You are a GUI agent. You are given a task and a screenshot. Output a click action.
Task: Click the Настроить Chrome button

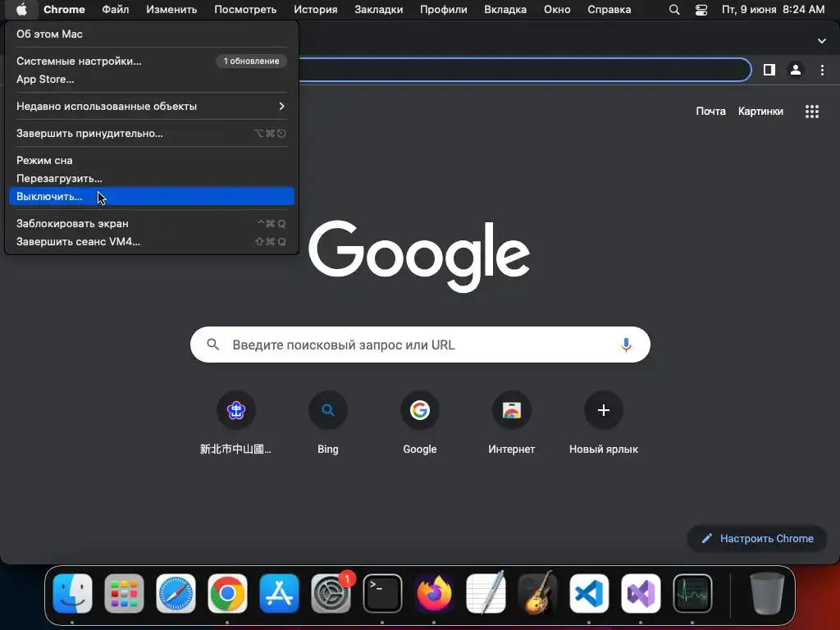(757, 538)
